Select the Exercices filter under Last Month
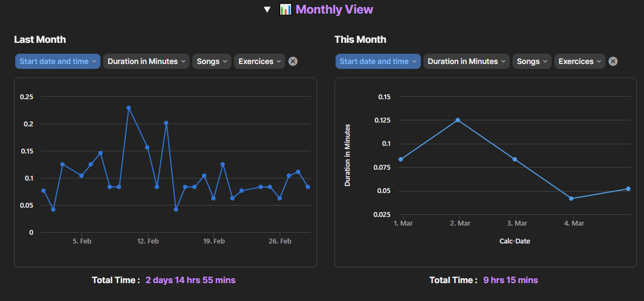The height and width of the screenshot is (301, 644). [260, 61]
